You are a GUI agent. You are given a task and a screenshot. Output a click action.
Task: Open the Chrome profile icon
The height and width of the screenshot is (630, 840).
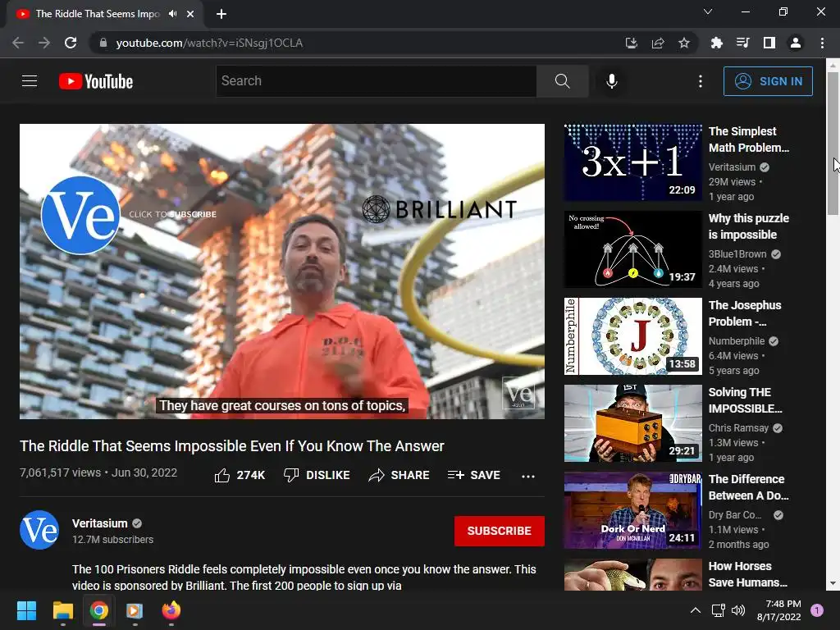[796, 43]
